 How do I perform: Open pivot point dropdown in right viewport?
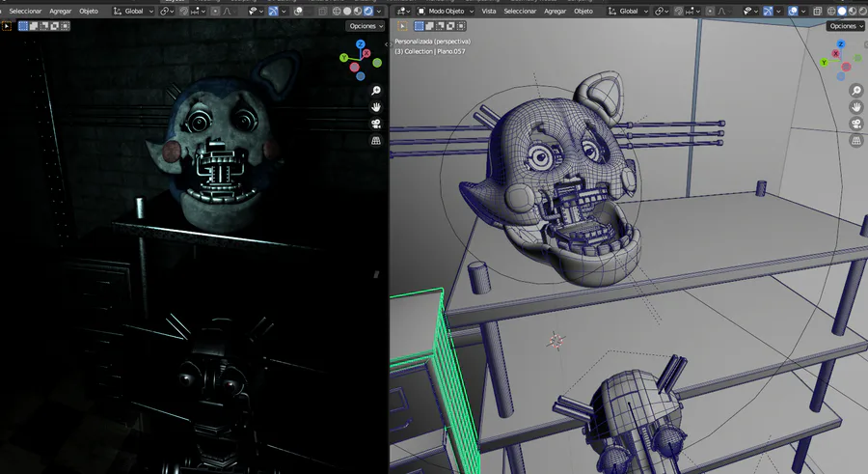pyautogui.click(x=662, y=11)
